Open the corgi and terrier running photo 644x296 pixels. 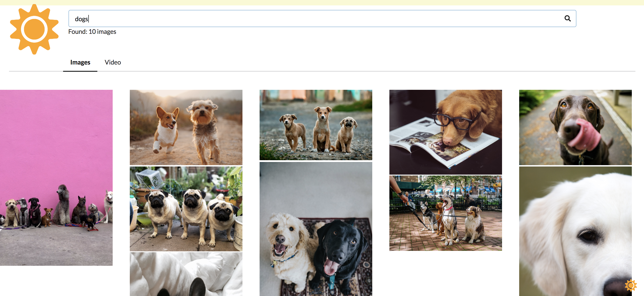(x=186, y=127)
